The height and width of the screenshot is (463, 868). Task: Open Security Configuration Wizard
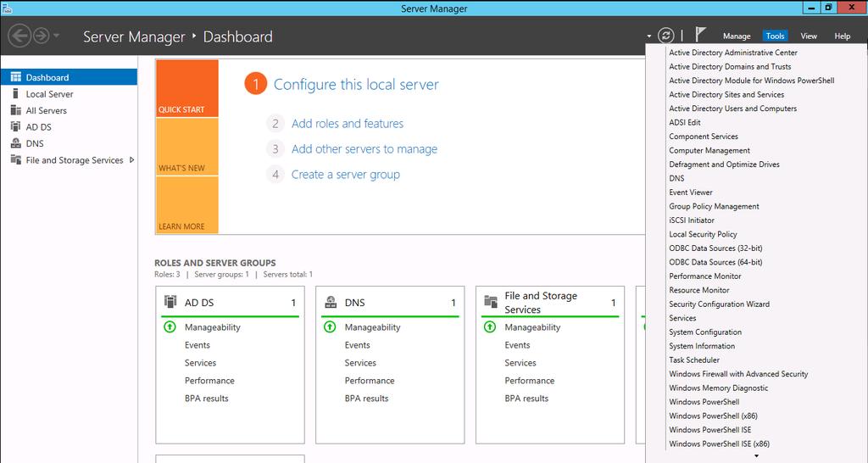(x=719, y=304)
